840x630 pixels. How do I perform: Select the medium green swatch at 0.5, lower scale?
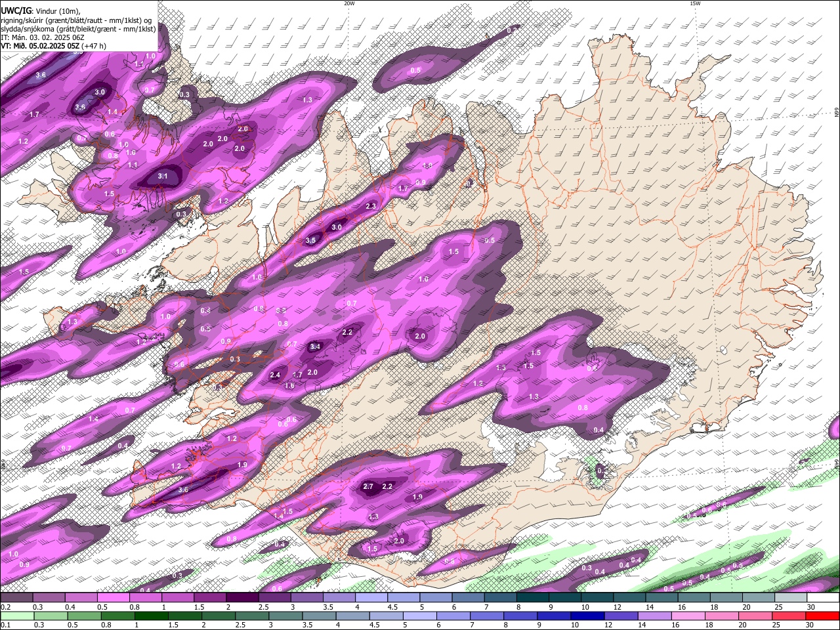point(85,616)
